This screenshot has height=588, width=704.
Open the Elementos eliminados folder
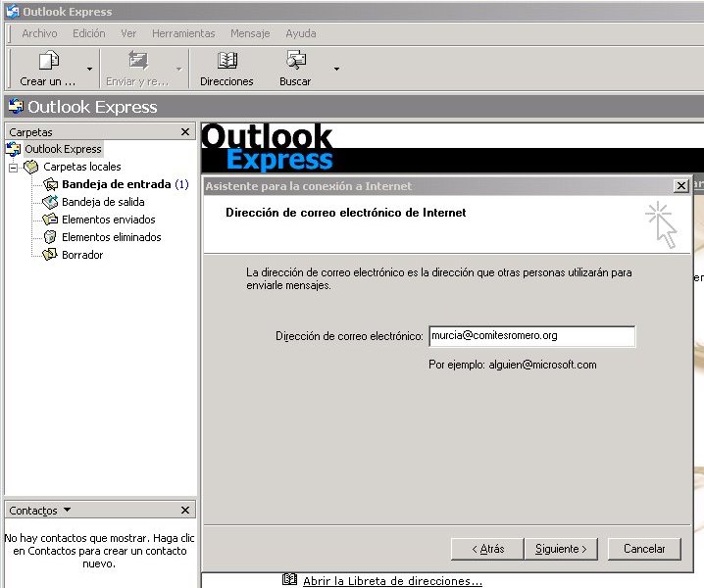pyautogui.click(x=111, y=237)
